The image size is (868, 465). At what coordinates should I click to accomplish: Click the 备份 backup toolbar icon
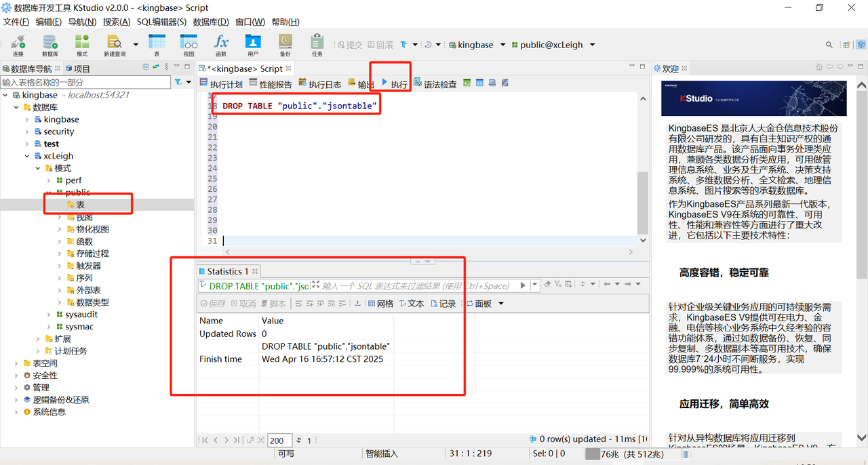click(285, 45)
